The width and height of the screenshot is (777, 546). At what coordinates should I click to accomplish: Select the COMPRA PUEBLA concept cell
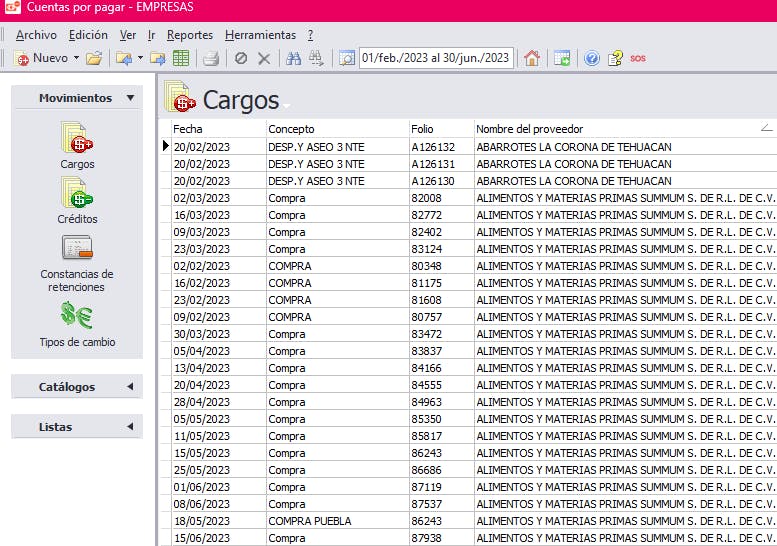[x=338, y=521]
